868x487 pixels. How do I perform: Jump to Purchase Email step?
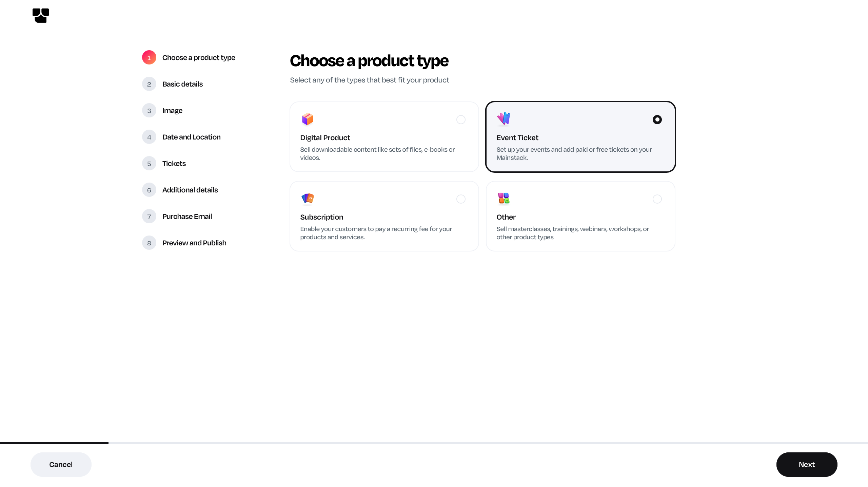coord(187,217)
